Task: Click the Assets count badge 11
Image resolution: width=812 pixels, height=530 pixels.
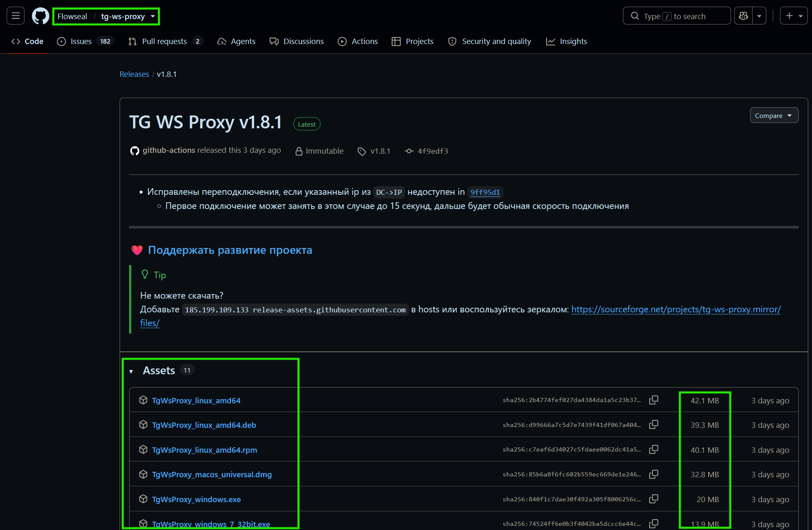Action: pos(187,370)
